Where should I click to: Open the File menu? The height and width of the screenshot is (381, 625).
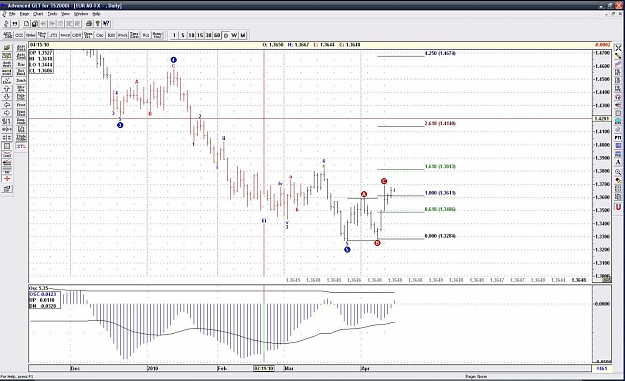12,14
